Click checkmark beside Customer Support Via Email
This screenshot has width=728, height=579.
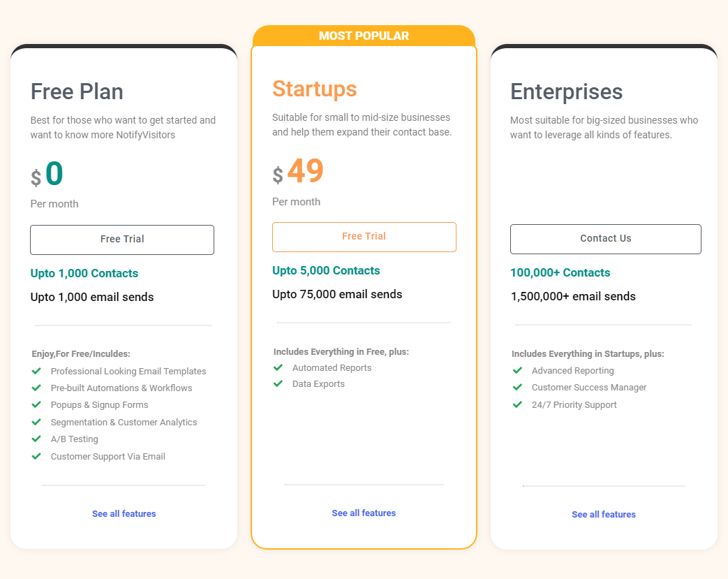pos(36,456)
